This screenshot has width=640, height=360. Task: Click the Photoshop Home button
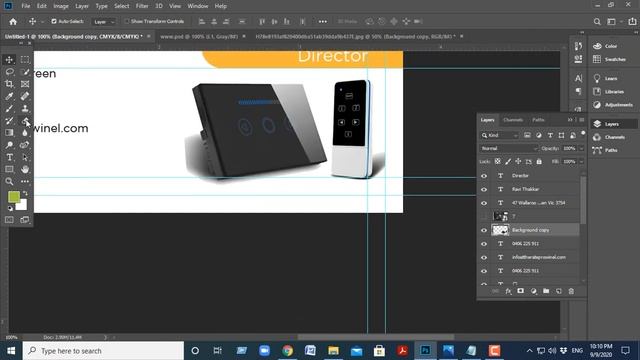click(x=13, y=22)
